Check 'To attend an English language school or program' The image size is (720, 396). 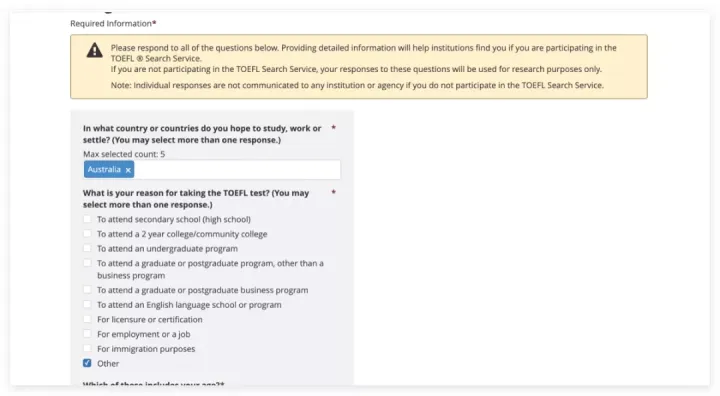coord(87,305)
